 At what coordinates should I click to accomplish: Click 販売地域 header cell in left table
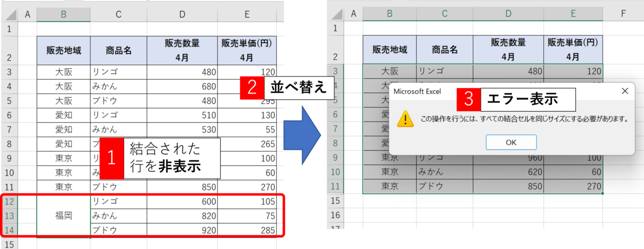[63, 50]
